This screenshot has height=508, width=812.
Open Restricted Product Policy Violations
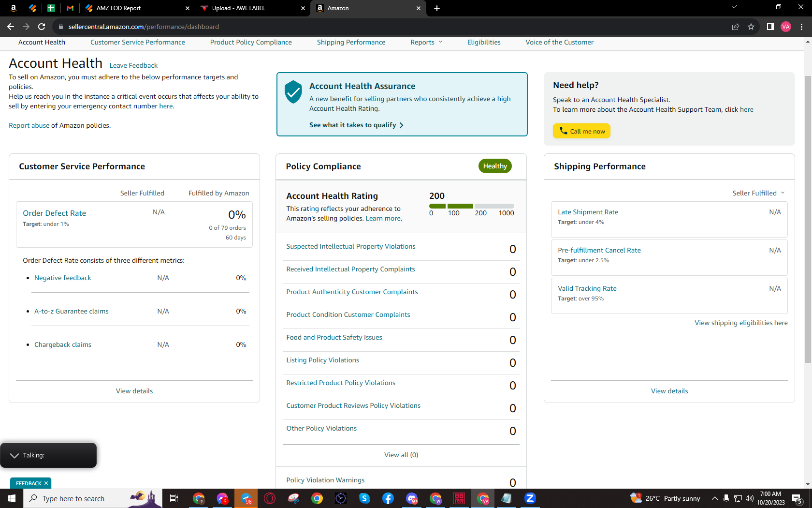(x=341, y=383)
